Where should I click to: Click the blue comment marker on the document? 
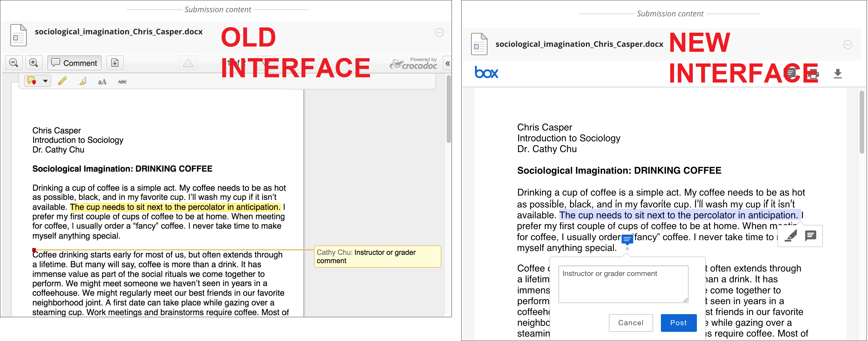click(627, 239)
